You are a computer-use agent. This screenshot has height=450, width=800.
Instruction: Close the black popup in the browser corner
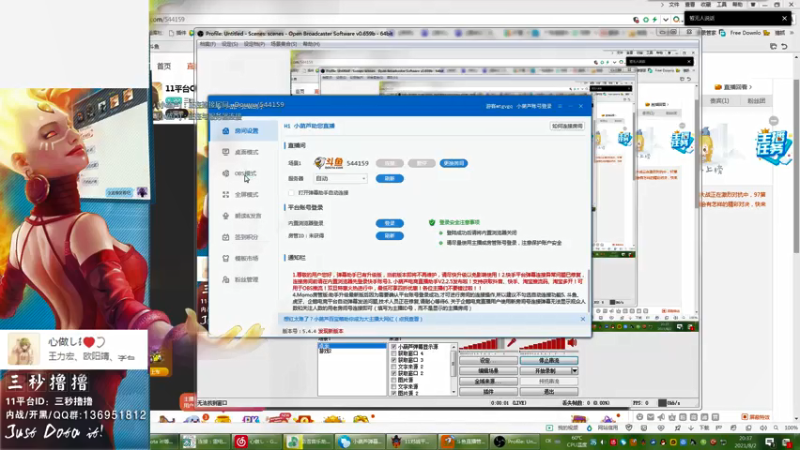click(784, 18)
